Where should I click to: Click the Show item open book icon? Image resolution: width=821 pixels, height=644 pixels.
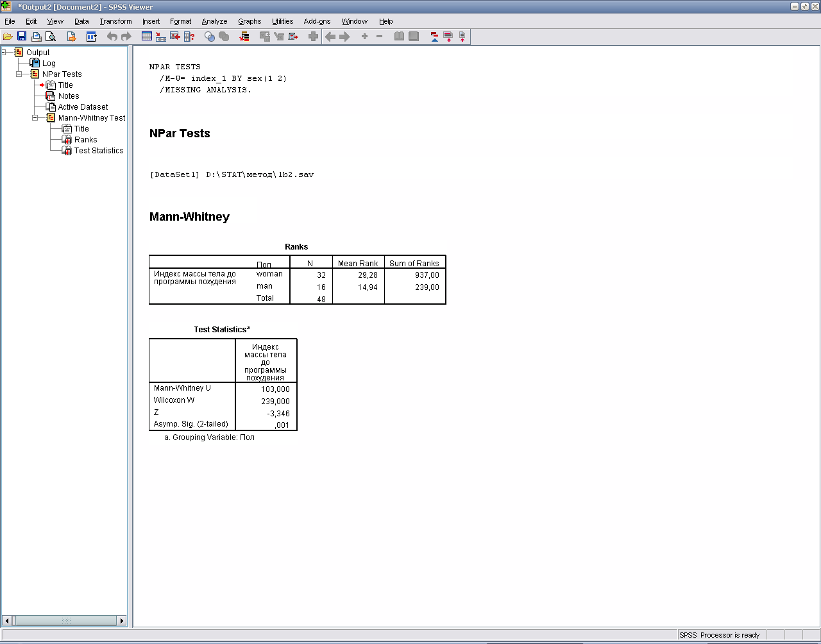pyautogui.click(x=399, y=37)
